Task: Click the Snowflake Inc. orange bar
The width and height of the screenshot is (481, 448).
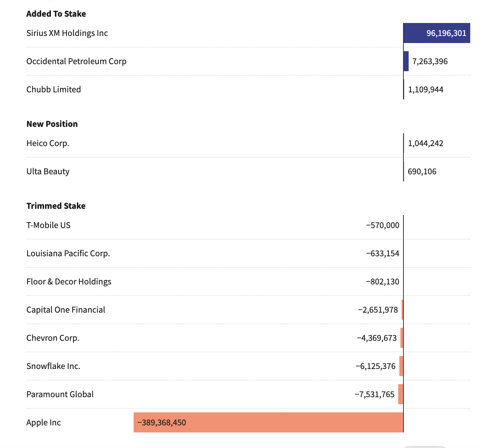Action: coord(401,366)
